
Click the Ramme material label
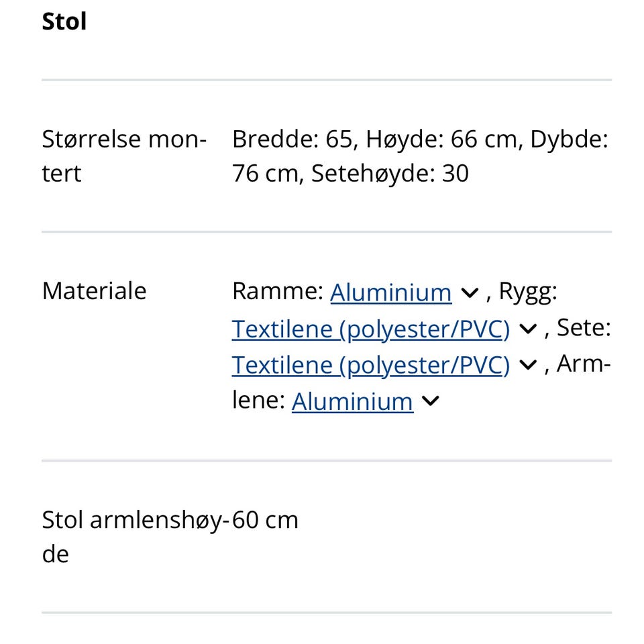click(x=276, y=290)
